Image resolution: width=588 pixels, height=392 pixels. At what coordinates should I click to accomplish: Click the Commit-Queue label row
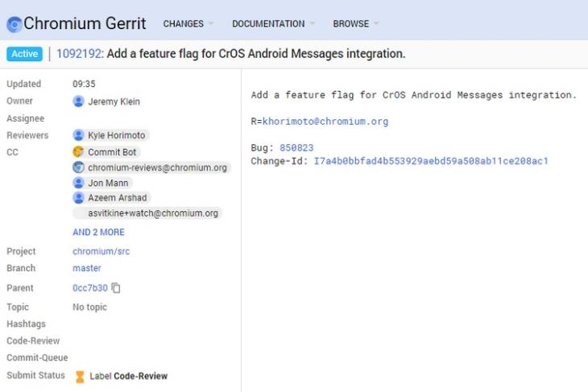click(37, 357)
